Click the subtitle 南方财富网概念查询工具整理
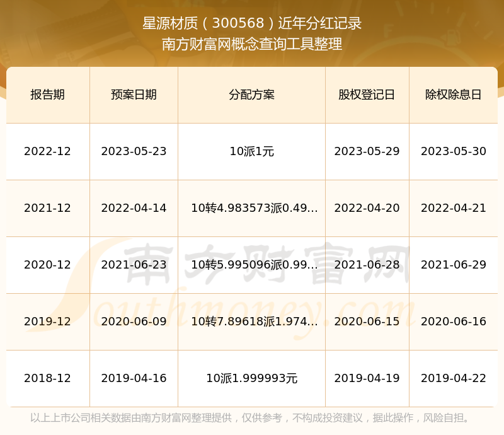 click(x=252, y=44)
